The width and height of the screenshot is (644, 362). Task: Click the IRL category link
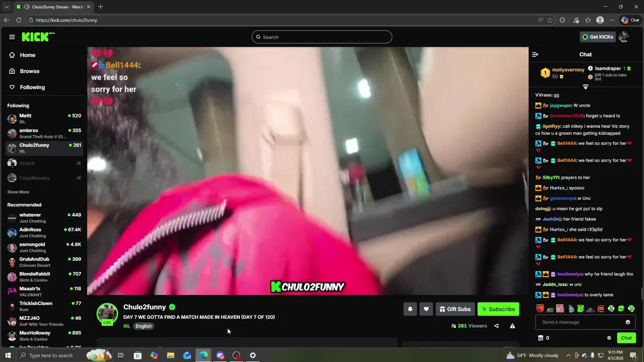coord(127,326)
